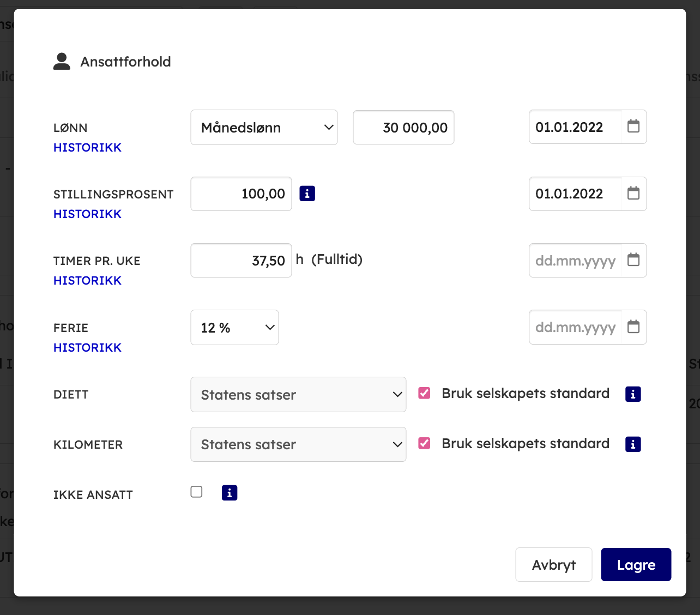View Historikk link under Lønn
Viewport: 700px width, 615px height.
[x=87, y=148]
